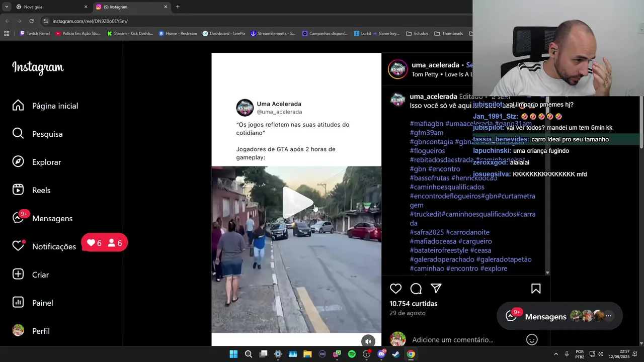
Task: Open uma_acelerada profile from post header
Action: 435,65
